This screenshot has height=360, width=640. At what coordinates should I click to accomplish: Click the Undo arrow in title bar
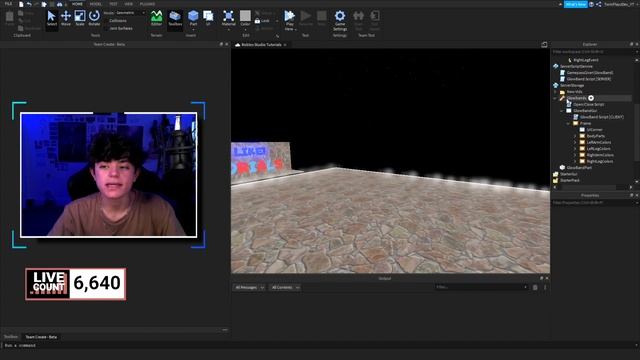29,4
